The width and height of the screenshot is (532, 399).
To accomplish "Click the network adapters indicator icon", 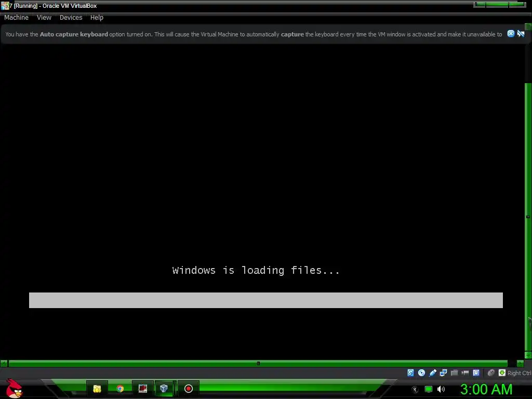I will pyautogui.click(x=444, y=373).
